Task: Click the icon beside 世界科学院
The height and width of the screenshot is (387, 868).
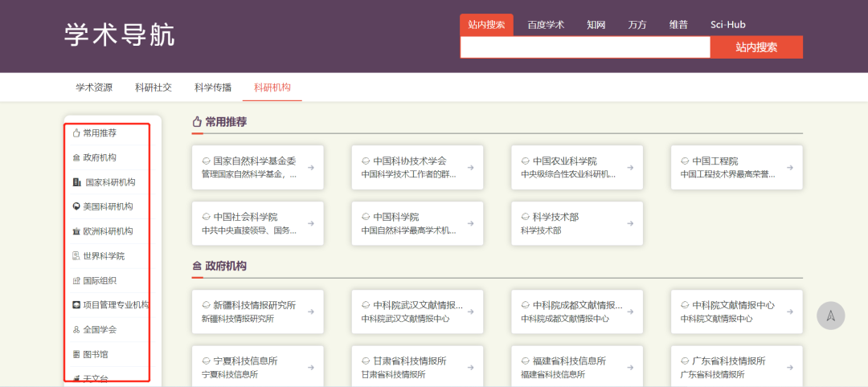Action: tap(76, 256)
